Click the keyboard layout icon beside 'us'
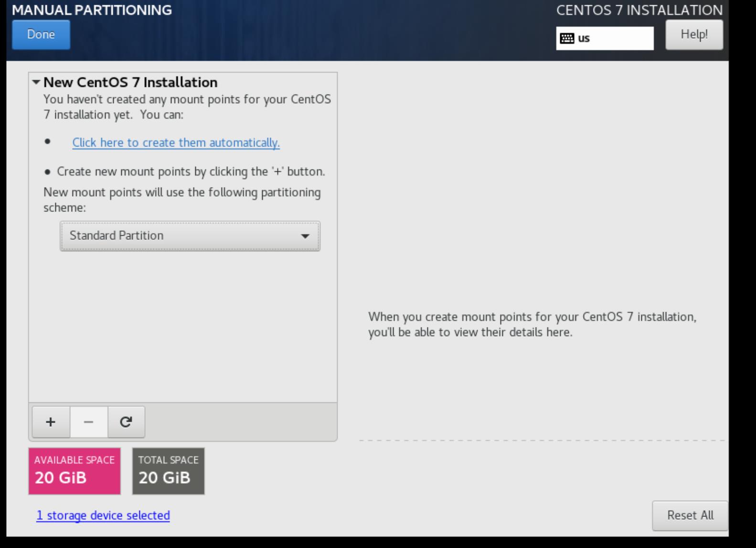 pyautogui.click(x=567, y=38)
